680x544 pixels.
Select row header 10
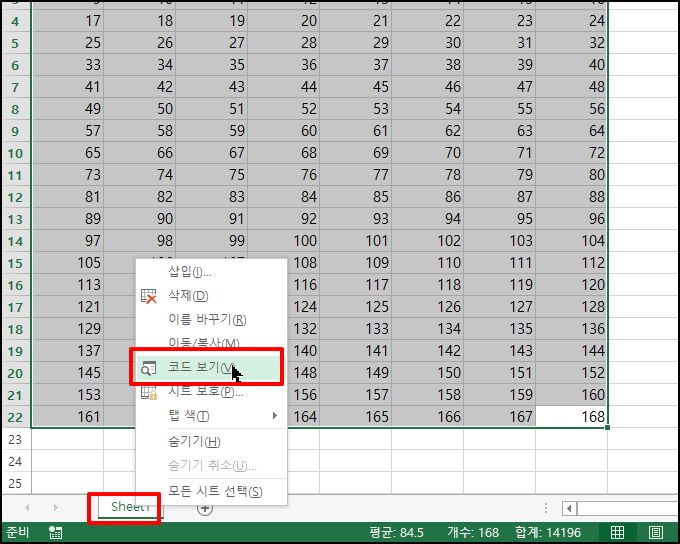click(16, 153)
